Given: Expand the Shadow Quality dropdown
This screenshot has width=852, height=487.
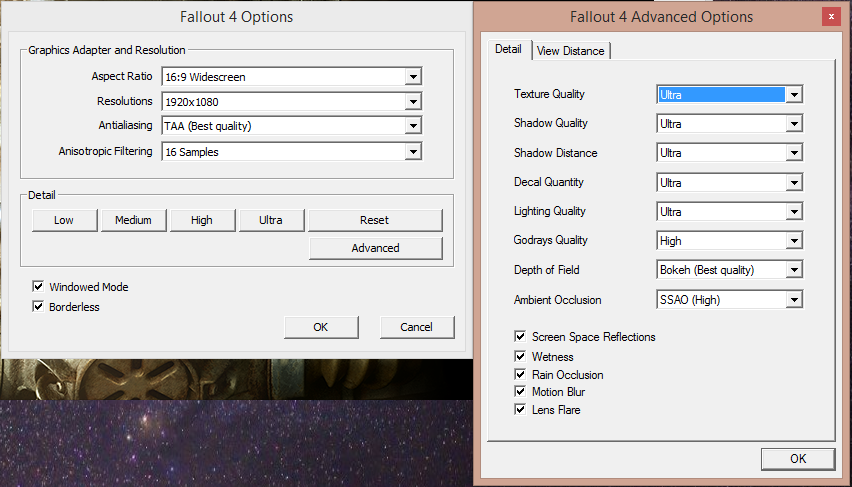Looking at the screenshot, I should click(x=729, y=124).
